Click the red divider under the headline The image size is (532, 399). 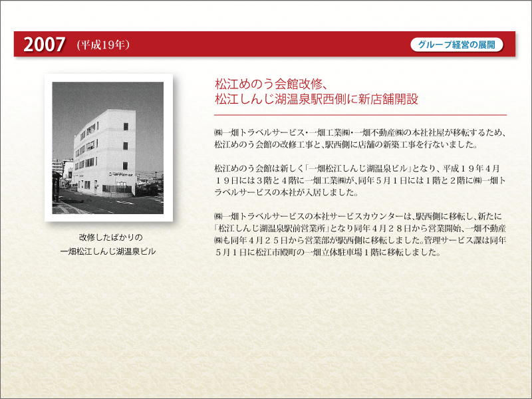tap(360, 114)
